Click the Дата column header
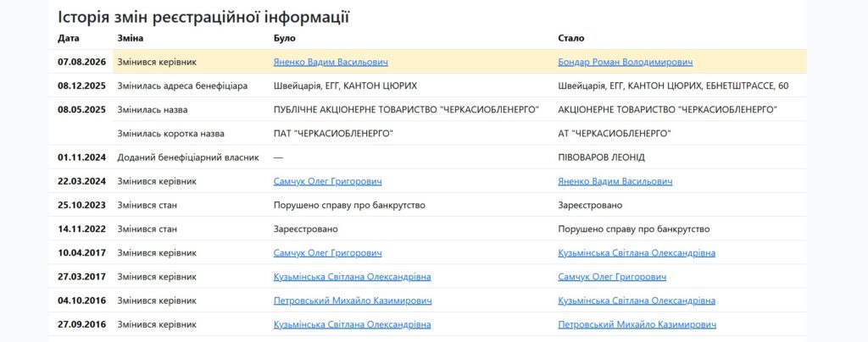Screen dimensions: 868x342 (69, 39)
